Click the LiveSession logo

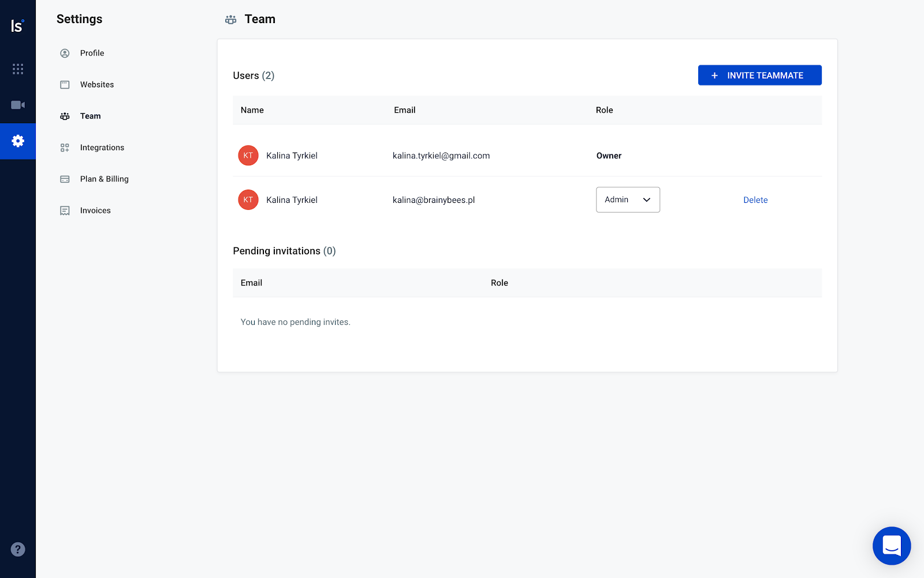coord(18,25)
